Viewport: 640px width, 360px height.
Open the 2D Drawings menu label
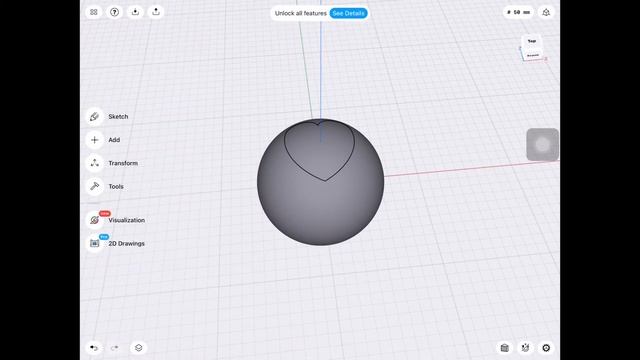click(127, 244)
